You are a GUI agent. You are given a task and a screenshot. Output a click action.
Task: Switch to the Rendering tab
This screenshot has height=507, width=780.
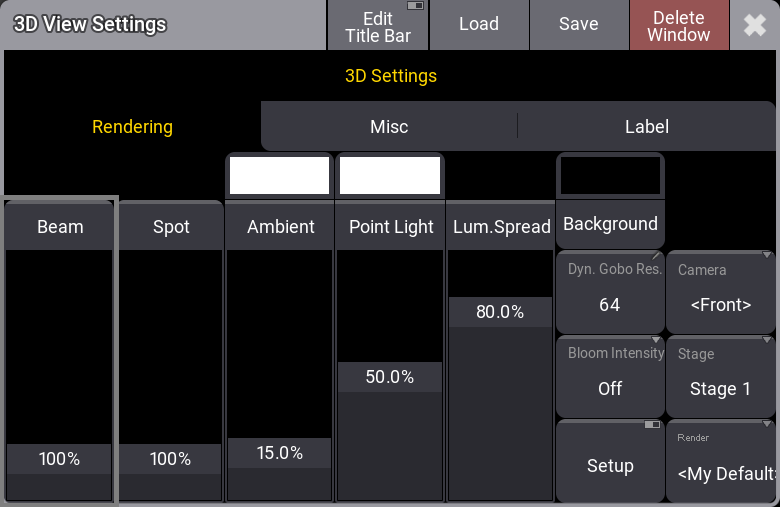tap(132, 127)
